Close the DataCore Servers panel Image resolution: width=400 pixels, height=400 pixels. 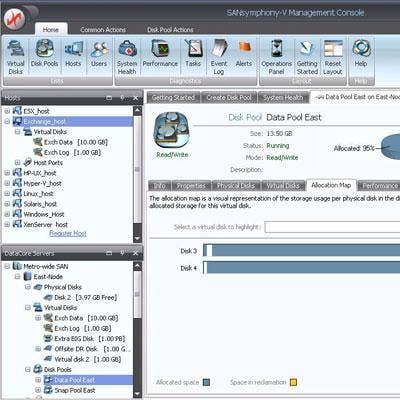point(135,253)
